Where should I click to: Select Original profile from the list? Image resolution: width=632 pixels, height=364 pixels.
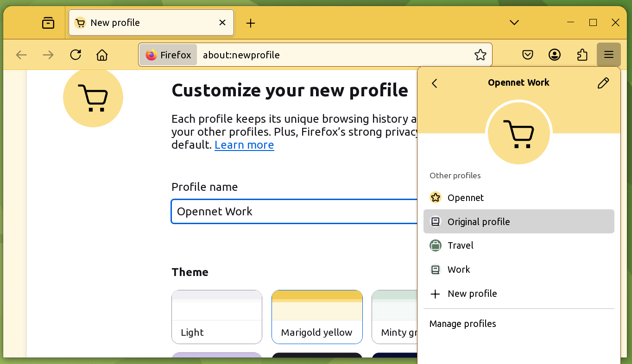pos(478,222)
